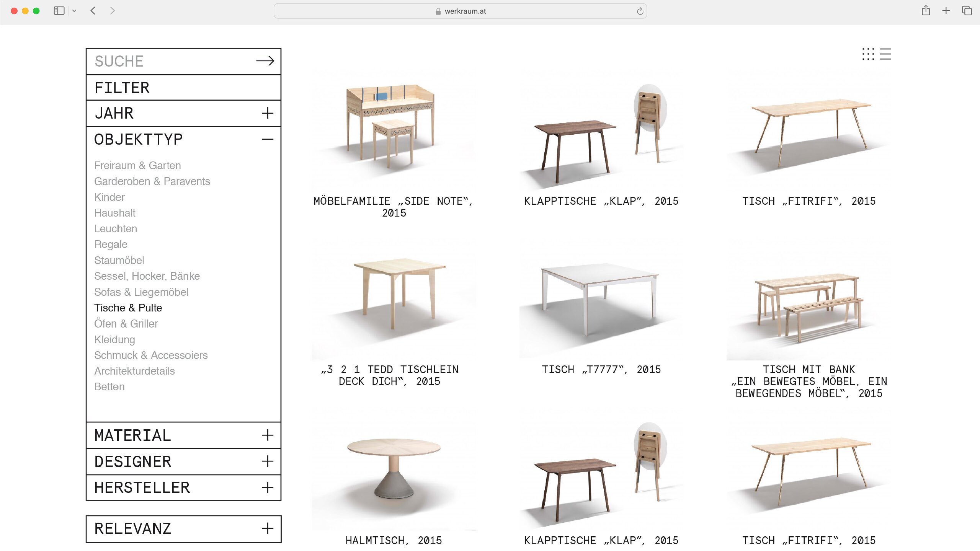The image size is (980, 551).
Task: Expand the MATERIAL filter section
Action: click(x=268, y=435)
